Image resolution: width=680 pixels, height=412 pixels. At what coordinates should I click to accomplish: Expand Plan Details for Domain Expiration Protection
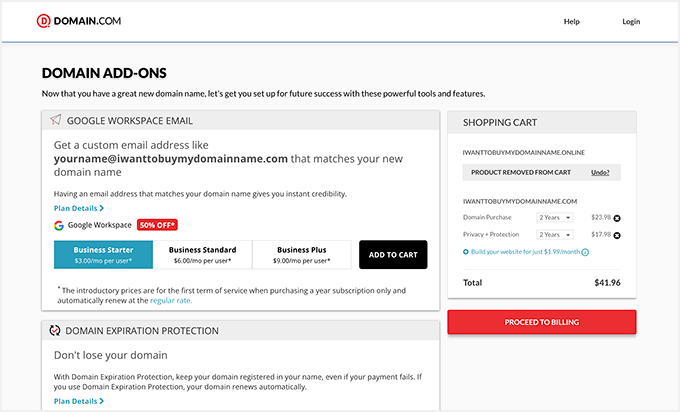79,401
